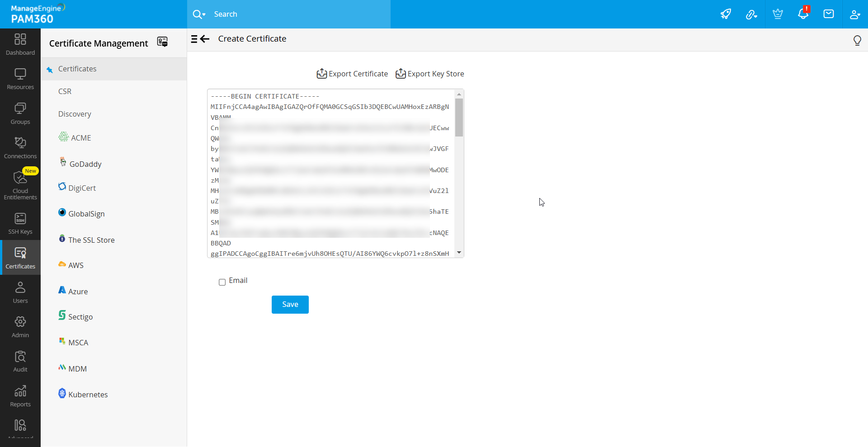
Task: Open the Users module
Action: pos(20,292)
